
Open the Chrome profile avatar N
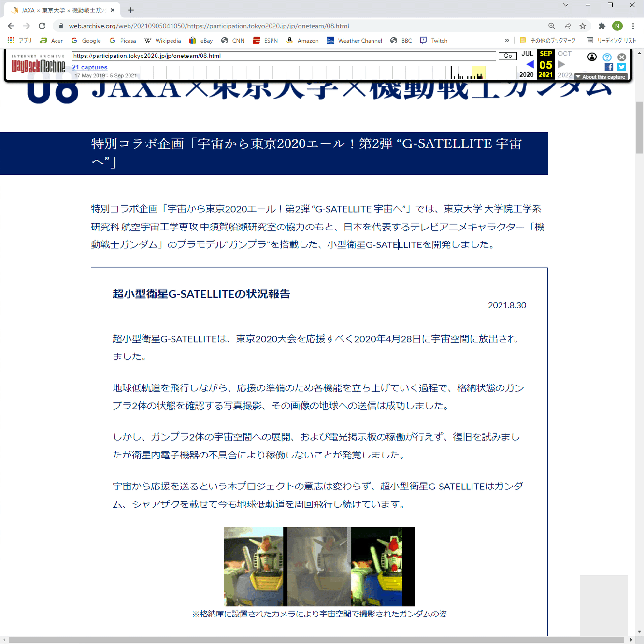[617, 26]
